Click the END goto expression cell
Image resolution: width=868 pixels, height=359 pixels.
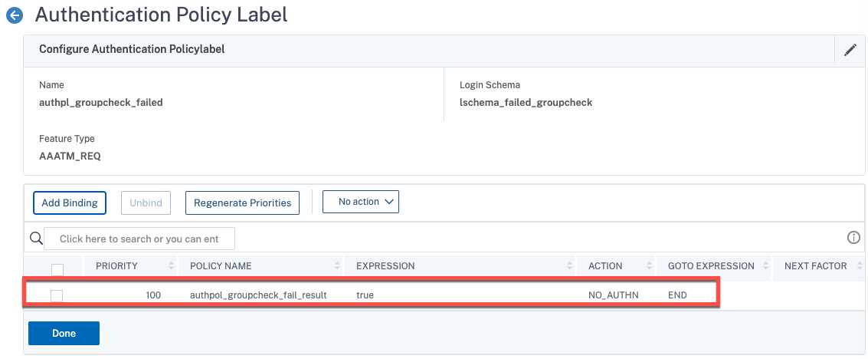pyautogui.click(x=677, y=295)
